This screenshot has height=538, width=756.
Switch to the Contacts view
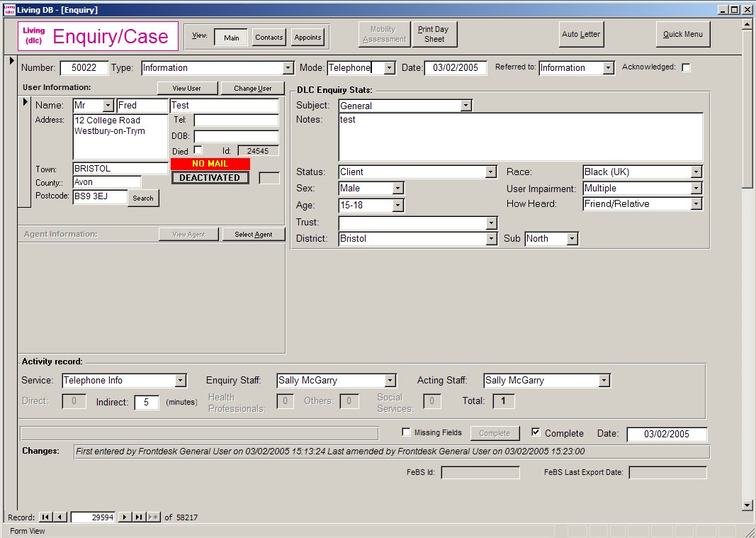click(269, 38)
